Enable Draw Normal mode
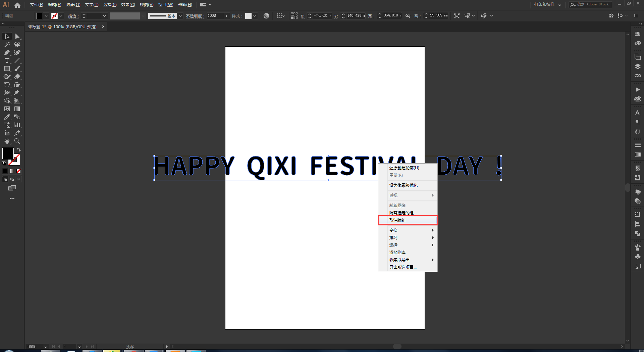This screenshot has height=352, width=644. tap(5, 179)
